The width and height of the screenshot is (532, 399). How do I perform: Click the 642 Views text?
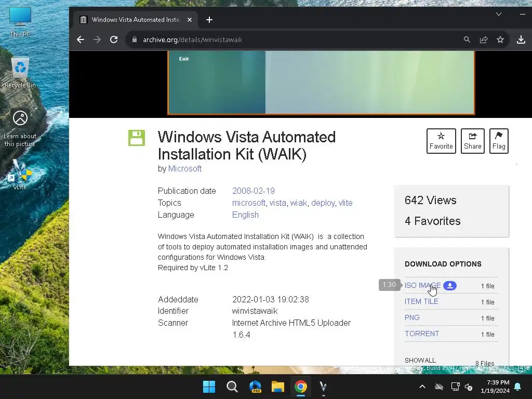[431, 200]
